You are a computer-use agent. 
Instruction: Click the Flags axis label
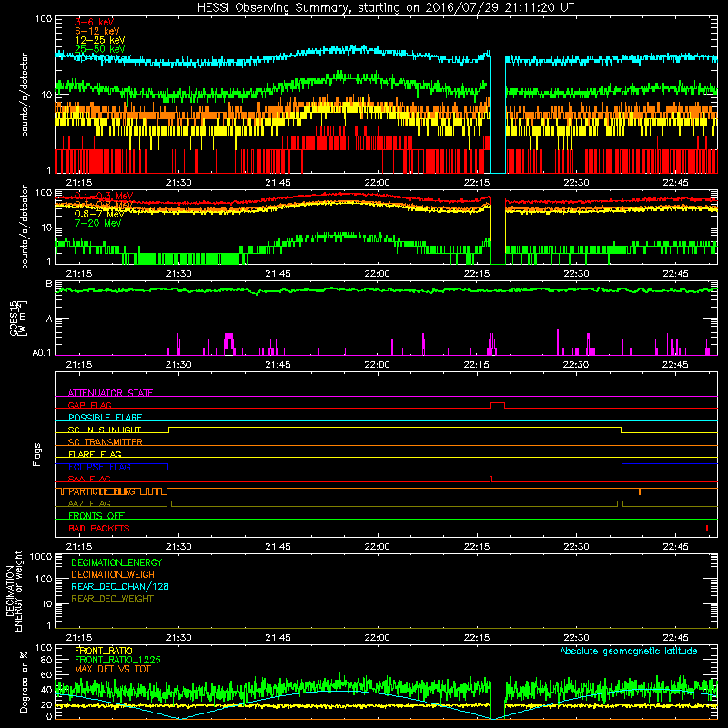(x=37, y=454)
